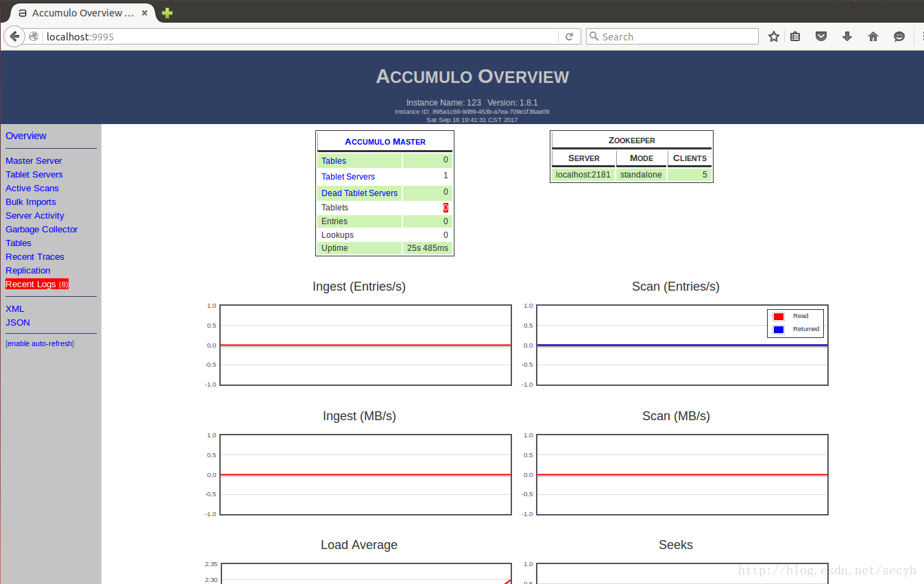Image resolution: width=924 pixels, height=584 pixels.
Task: Click the Entries row label
Action: click(x=335, y=221)
